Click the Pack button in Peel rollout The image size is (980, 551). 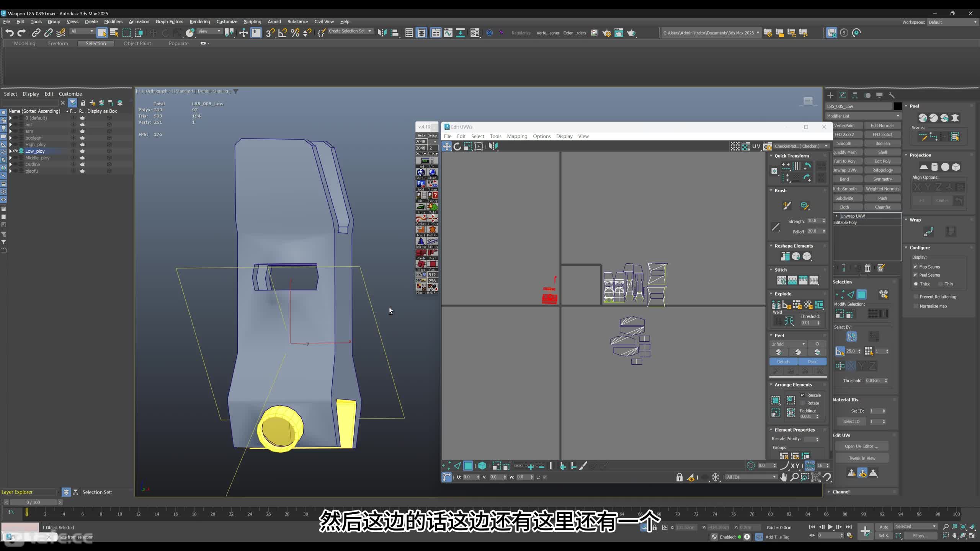tap(812, 362)
